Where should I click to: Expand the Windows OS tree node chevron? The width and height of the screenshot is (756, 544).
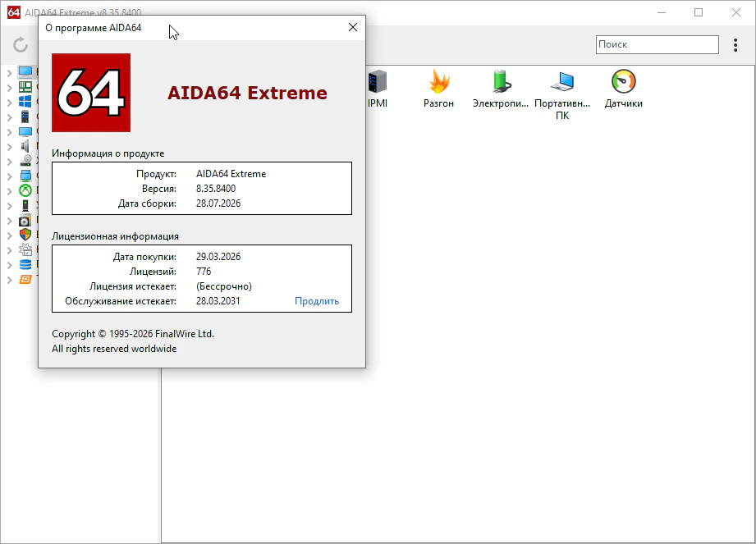[x=9, y=102]
